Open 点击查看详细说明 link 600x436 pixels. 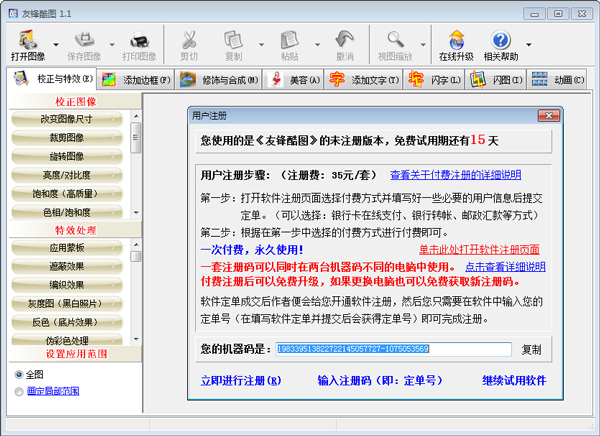505,267
